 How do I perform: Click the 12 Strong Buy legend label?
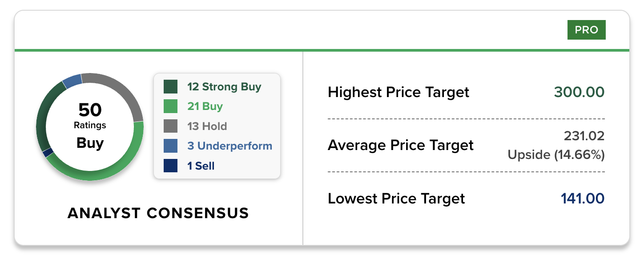(224, 87)
